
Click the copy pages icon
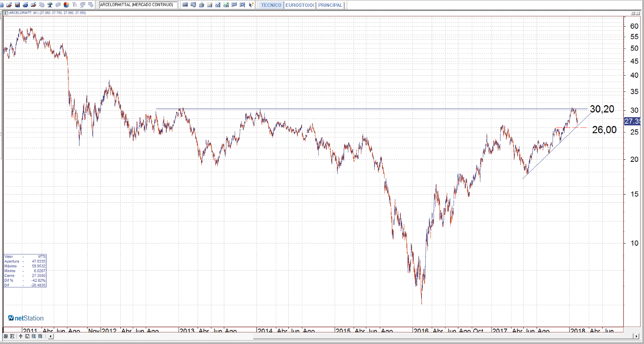coord(42,5)
